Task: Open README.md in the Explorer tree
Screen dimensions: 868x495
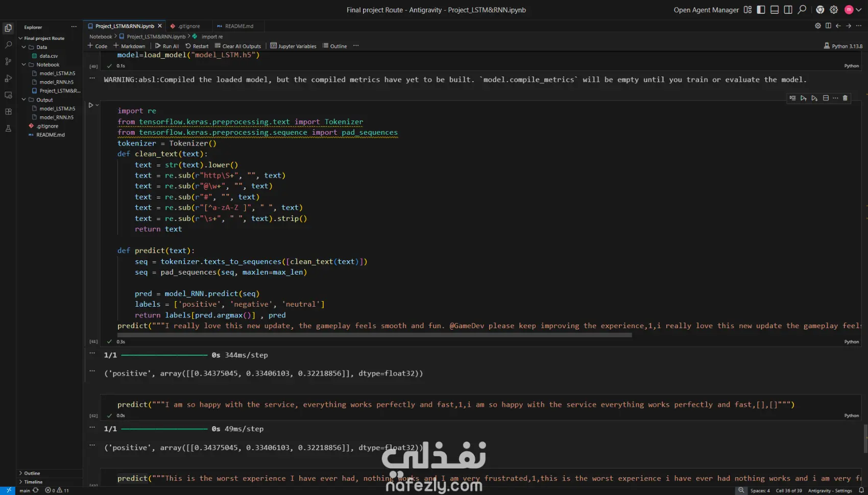Action: 51,135
